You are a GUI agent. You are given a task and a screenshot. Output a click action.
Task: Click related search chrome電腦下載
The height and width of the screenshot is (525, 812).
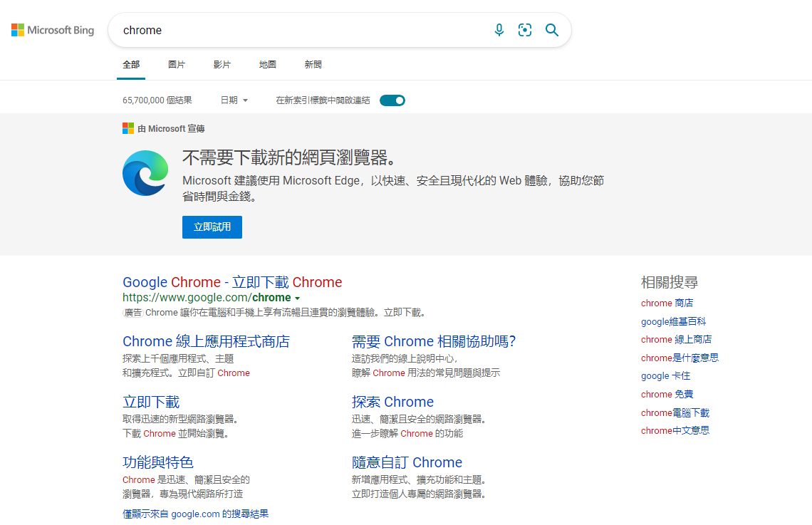click(x=675, y=412)
